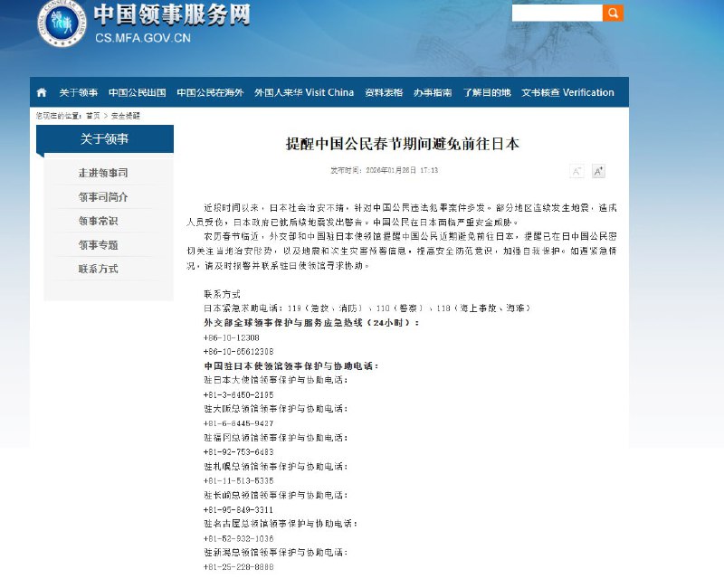Image resolution: width=724 pixels, height=588 pixels.
Task: Open the 办事指南 navigation item
Action: point(435,91)
